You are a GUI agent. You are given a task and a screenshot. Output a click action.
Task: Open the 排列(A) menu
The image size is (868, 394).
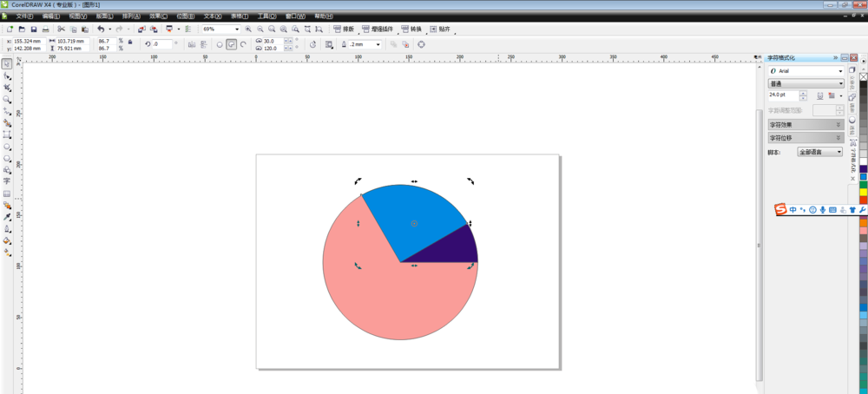tap(131, 16)
